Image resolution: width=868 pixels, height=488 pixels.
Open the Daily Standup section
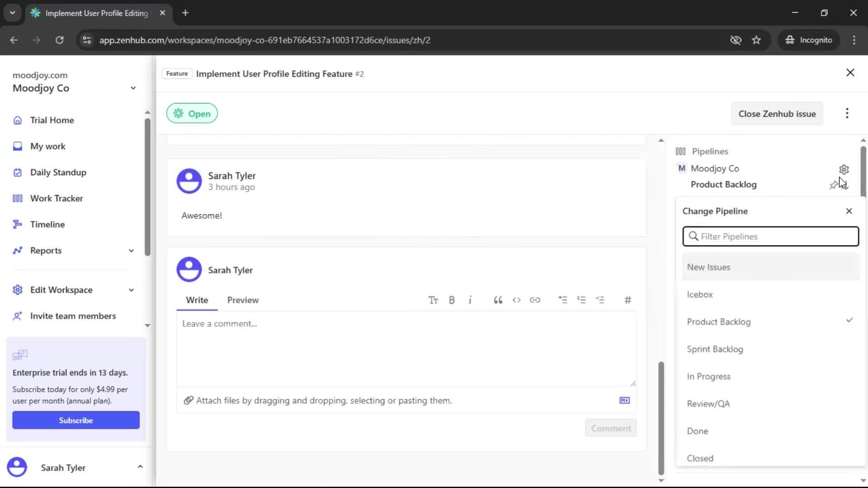tap(58, 172)
